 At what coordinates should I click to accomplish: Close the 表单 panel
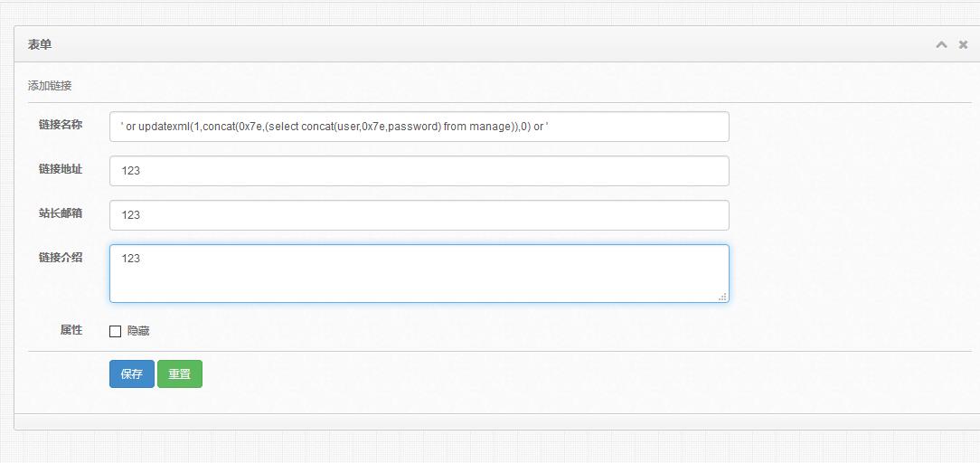963,45
